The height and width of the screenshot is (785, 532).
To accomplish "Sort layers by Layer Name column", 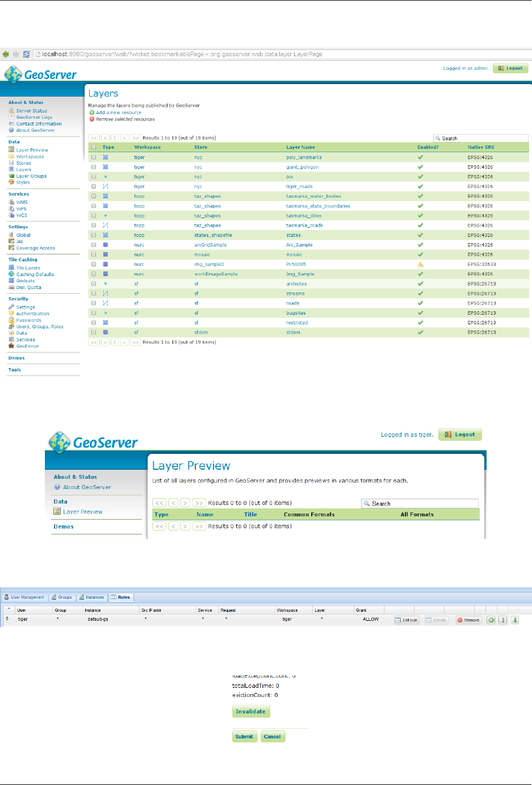I will click(300, 147).
